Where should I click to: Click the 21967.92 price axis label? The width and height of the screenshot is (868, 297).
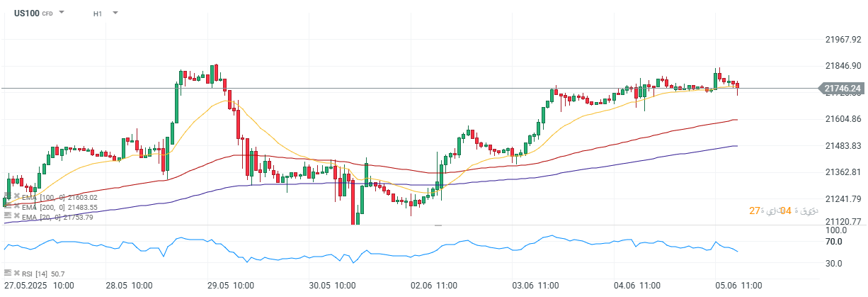pos(843,39)
